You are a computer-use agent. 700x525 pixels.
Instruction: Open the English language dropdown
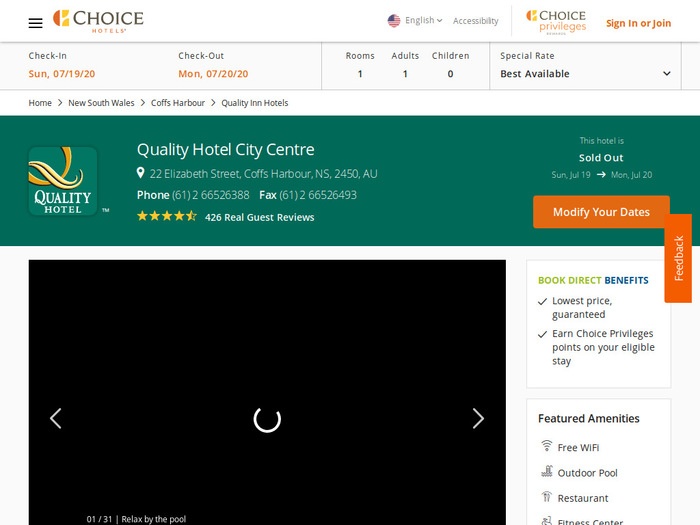click(x=423, y=21)
